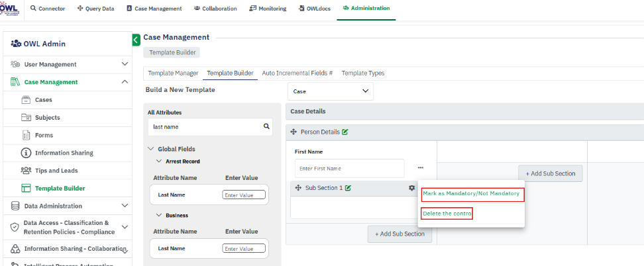The height and width of the screenshot is (266, 644).
Task: Choose Delete the control menu entry
Action: point(447,213)
